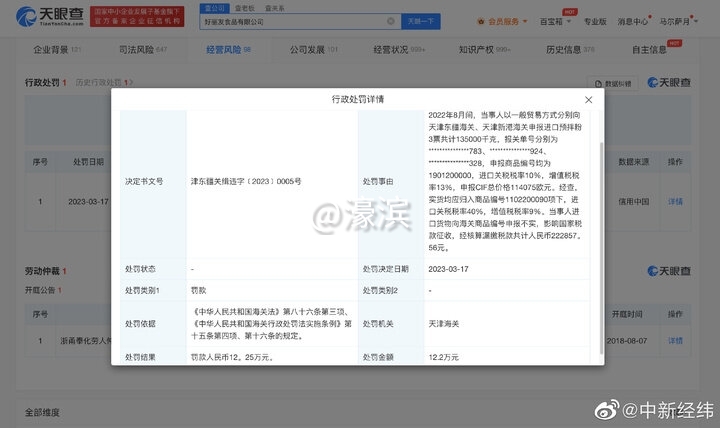Open the 马尔萨斯 user account dropdown
Image resolution: width=720 pixels, height=428 pixels.
691,20
